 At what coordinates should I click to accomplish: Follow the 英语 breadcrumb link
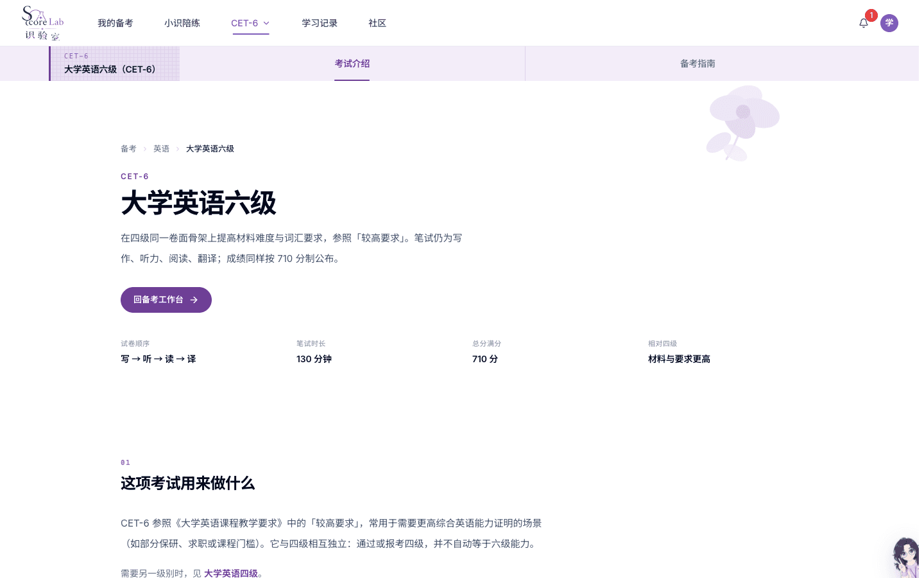(161, 149)
